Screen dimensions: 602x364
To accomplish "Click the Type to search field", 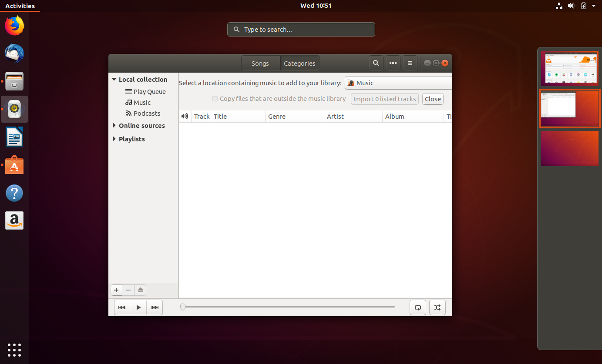I will (x=301, y=29).
